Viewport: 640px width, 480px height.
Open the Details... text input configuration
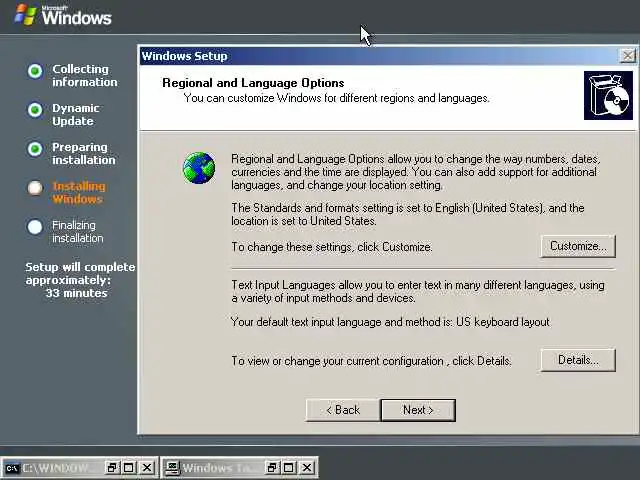(578, 360)
